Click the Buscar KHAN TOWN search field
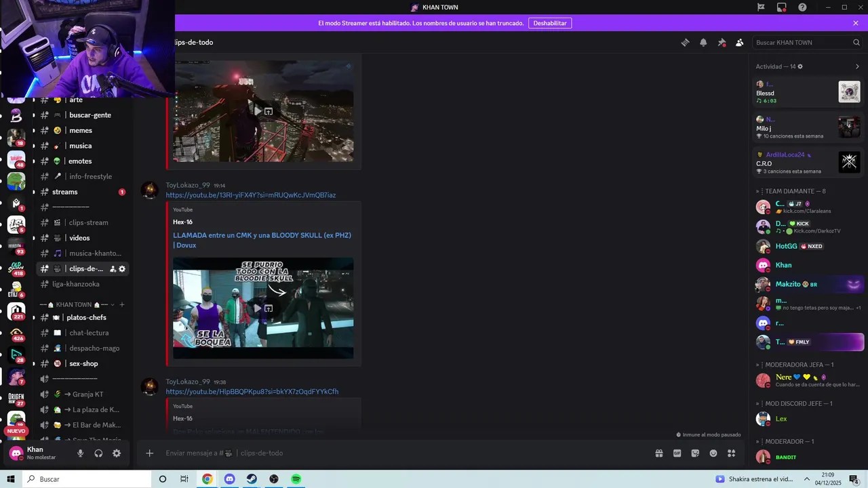 coord(808,42)
